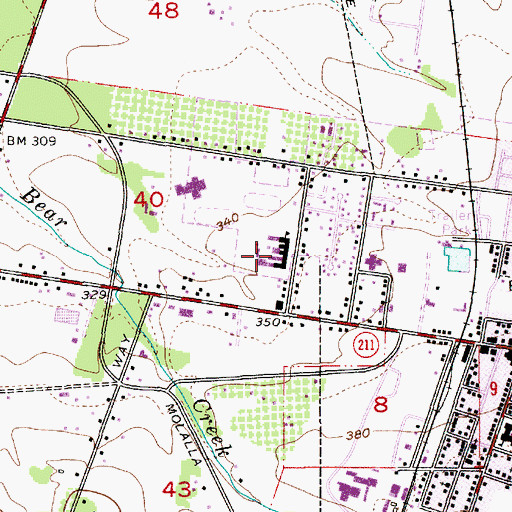Click the 'Bear' creek label

pos(44,207)
